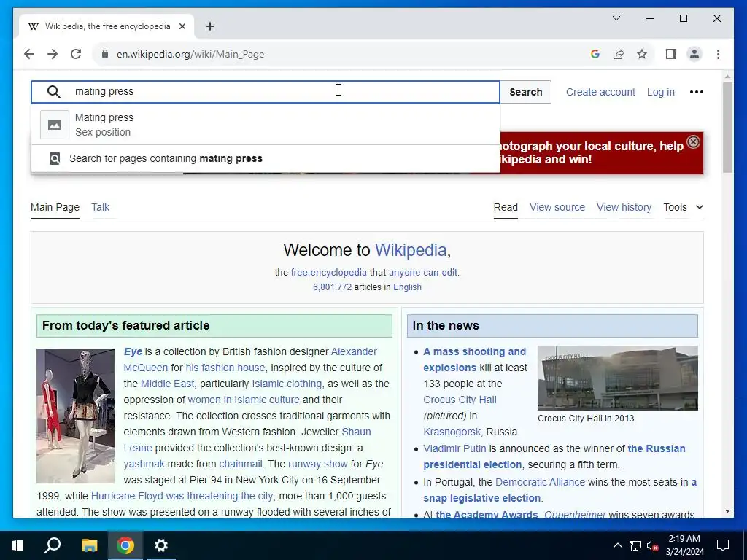This screenshot has width=747, height=560.
Task: Reload the Wikipedia page
Action: 76,54
